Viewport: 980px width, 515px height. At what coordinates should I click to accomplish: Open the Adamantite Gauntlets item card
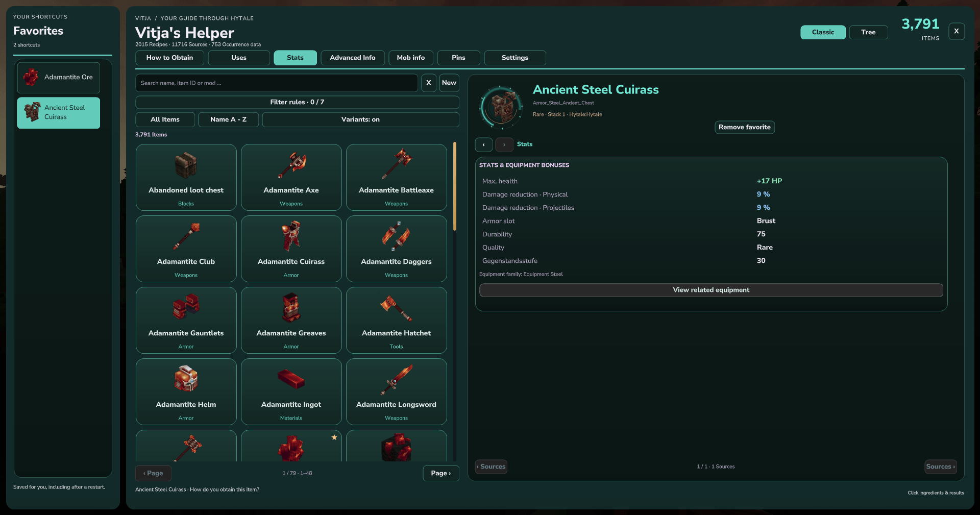tap(186, 320)
